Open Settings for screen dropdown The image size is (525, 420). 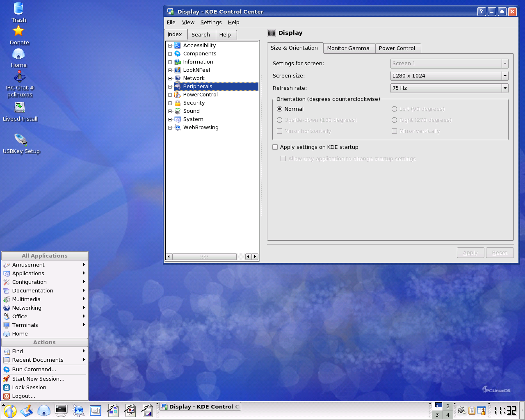click(x=450, y=64)
